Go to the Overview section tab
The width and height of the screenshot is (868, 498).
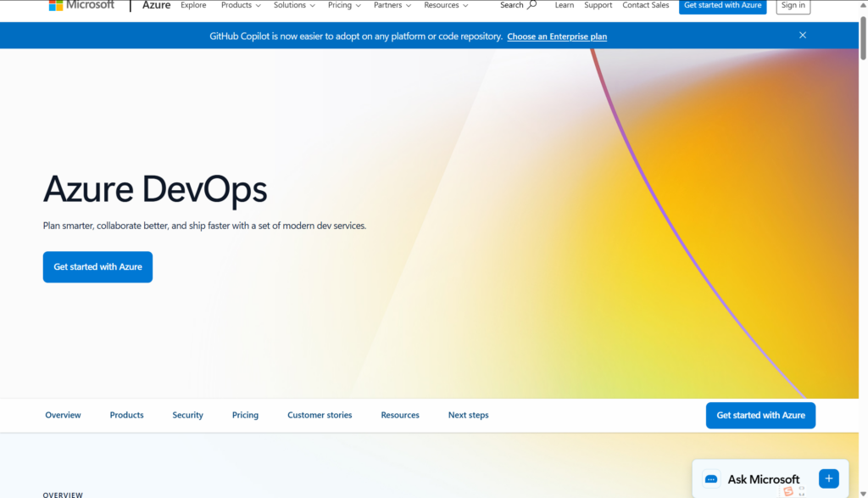pos(63,415)
